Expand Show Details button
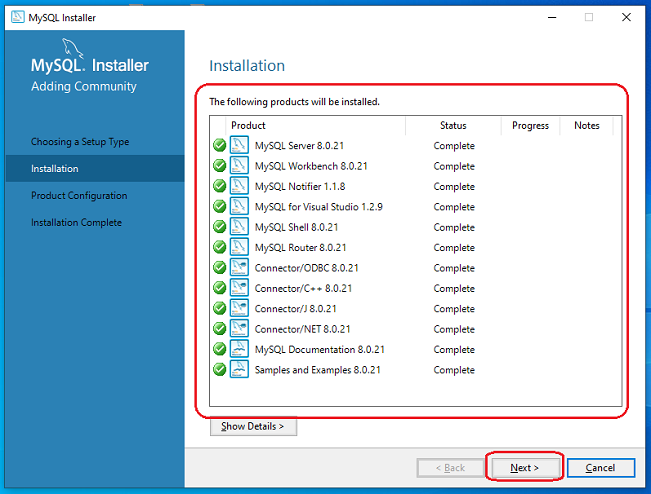 pos(253,426)
